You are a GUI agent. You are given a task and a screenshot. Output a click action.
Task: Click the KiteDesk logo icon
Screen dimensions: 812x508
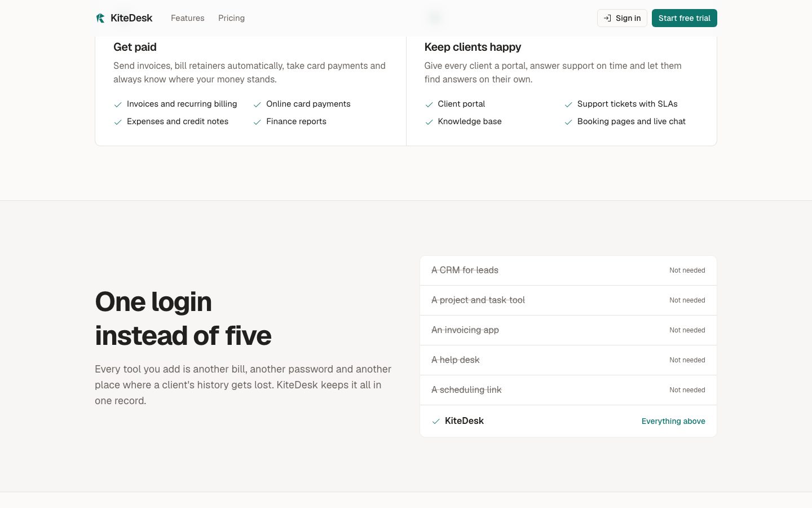100,18
